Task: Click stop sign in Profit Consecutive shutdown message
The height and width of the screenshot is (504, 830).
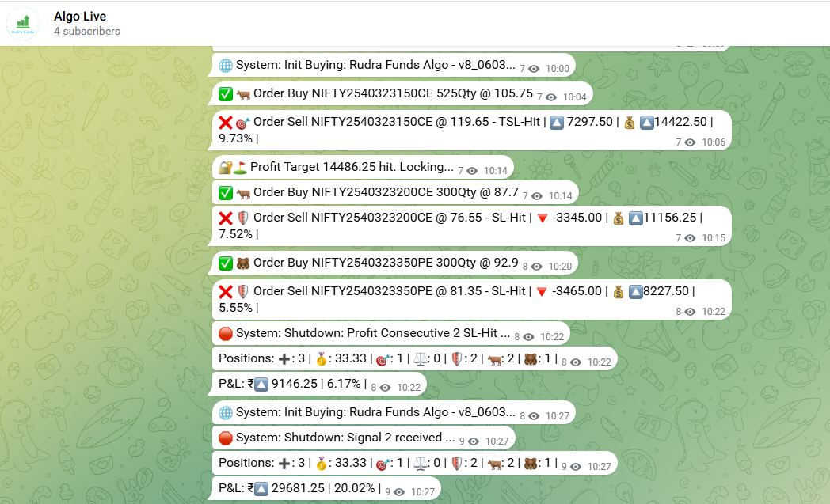Action: tap(226, 334)
